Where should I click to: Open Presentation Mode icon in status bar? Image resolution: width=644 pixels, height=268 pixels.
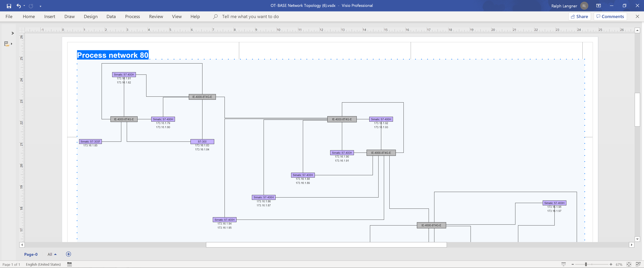tap(563, 264)
